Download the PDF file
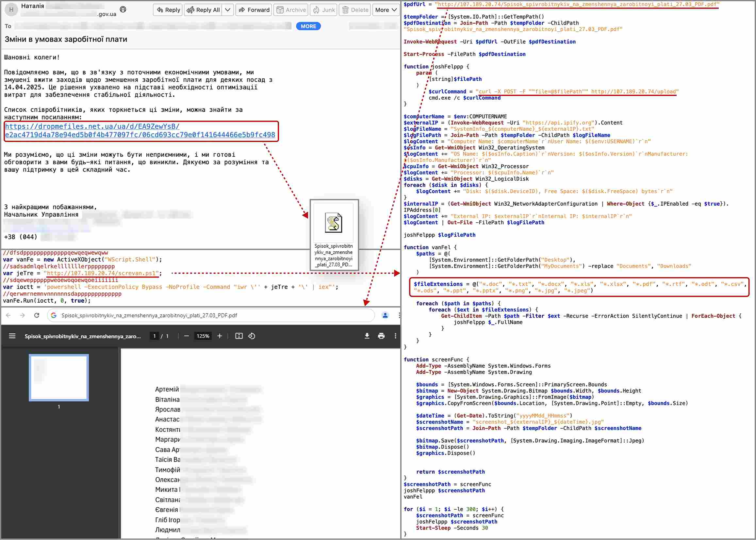The image size is (756, 540). click(367, 336)
